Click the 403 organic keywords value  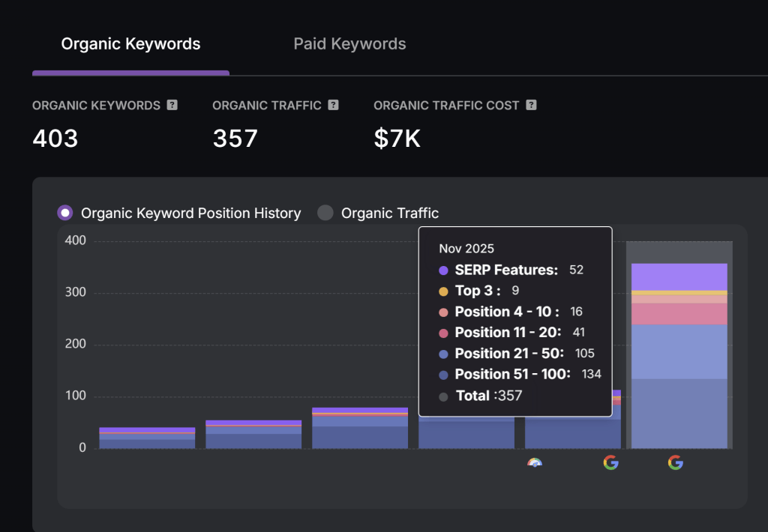coord(55,138)
